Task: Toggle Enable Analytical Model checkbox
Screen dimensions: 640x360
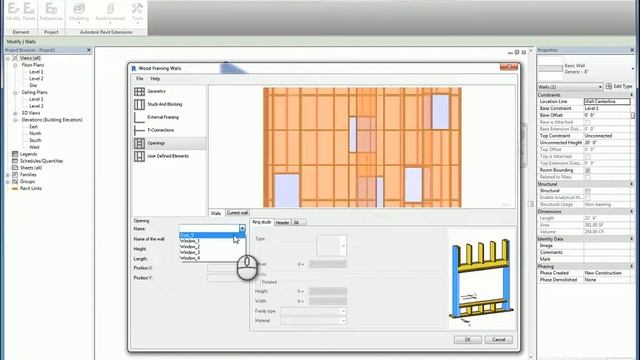Action: point(588,198)
